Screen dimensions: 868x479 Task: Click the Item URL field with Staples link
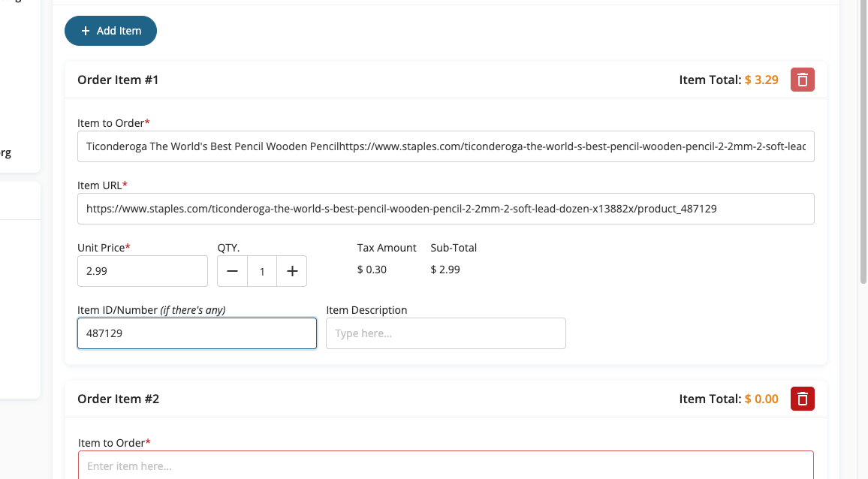445,209
